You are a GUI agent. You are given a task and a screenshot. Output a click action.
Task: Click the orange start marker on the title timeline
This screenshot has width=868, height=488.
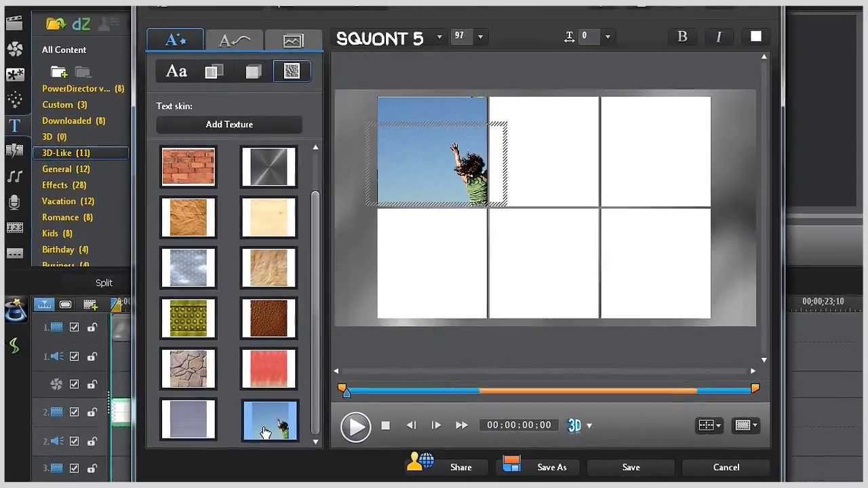[x=343, y=389]
